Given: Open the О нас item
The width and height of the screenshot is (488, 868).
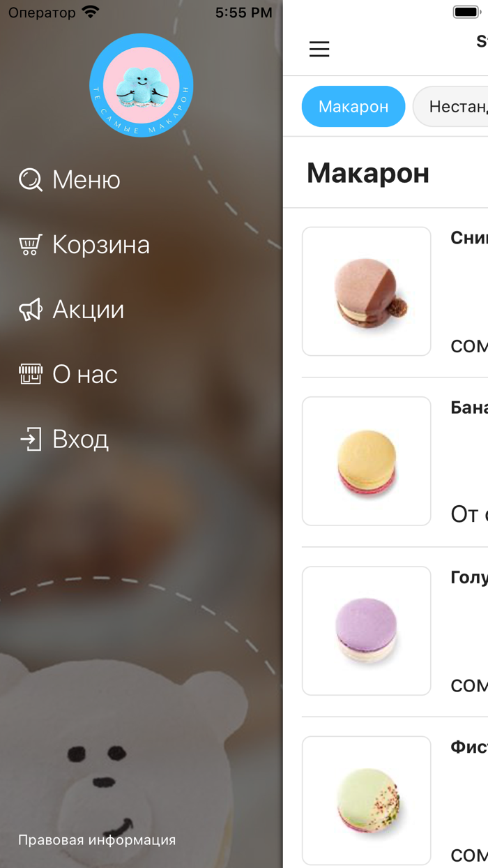Looking at the screenshot, I should click(85, 375).
